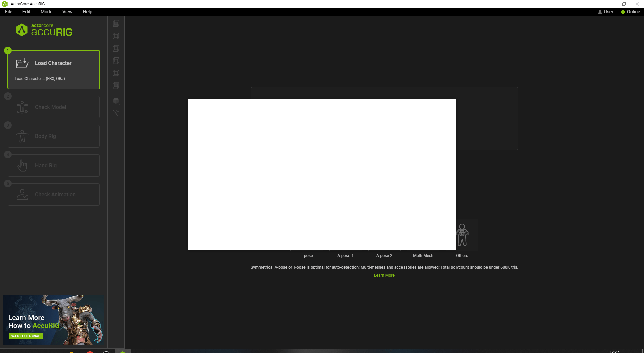Click the actorcore accuRIG logo
Screen dimensions: 644x353
coord(44,30)
